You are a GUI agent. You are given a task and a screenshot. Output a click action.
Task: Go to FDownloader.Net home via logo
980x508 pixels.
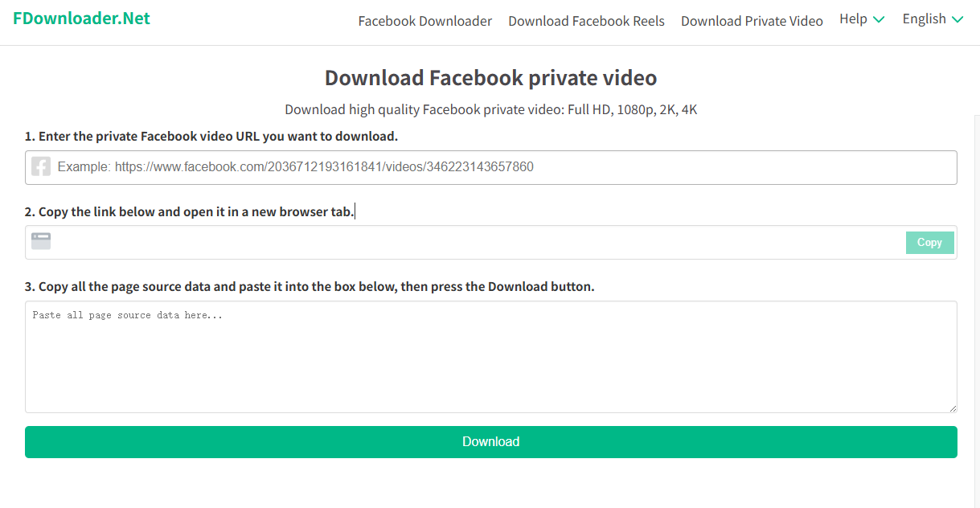(x=81, y=18)
